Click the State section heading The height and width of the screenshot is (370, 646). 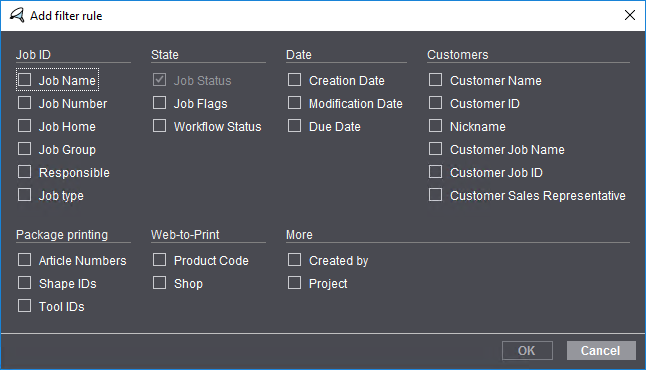165,55
